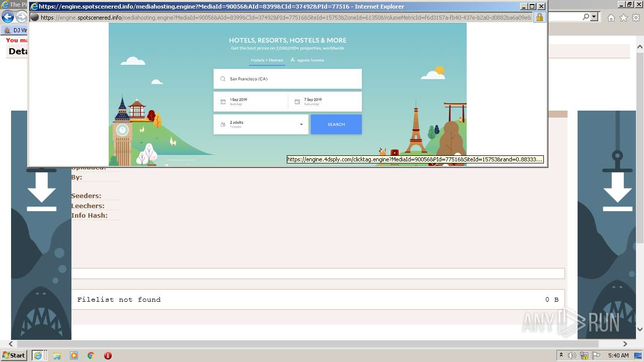Open the Favorites star icon
Screen dimensions: 644x362
point(623,18)
